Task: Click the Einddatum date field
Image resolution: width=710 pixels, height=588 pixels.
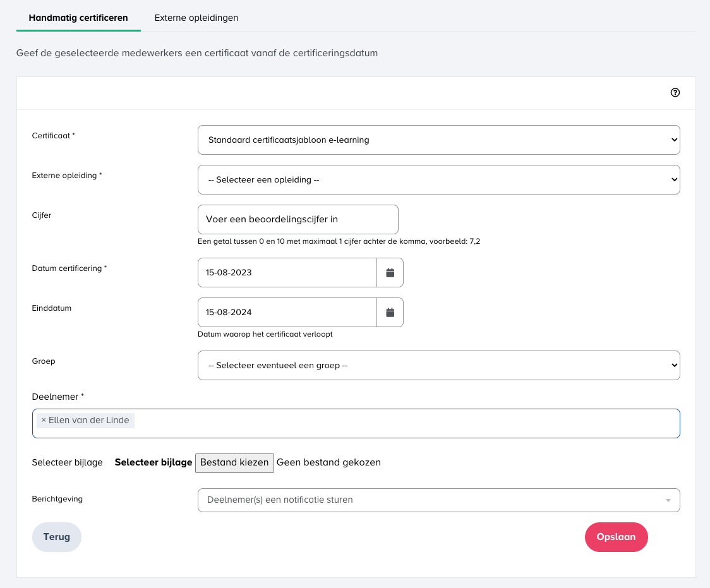Action: click(287, 313)
